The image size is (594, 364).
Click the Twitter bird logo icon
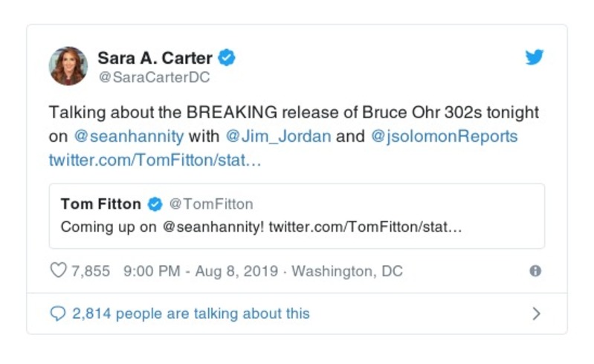535,57
